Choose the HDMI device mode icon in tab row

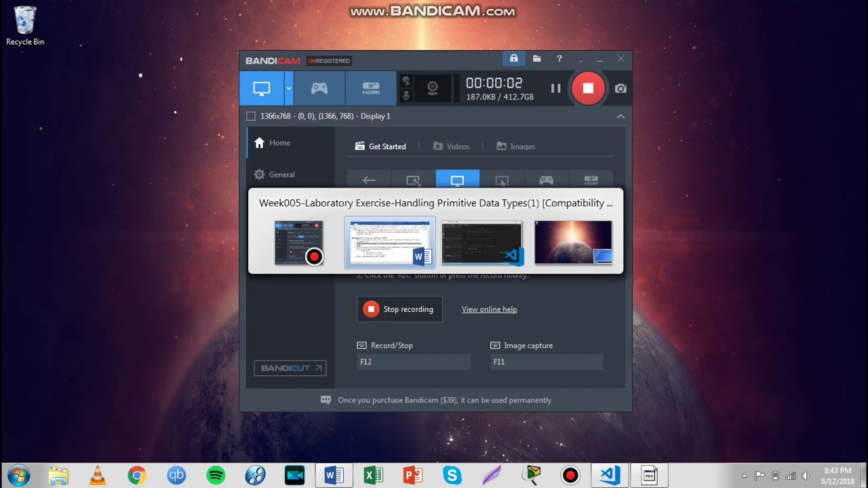pos(591,180)
